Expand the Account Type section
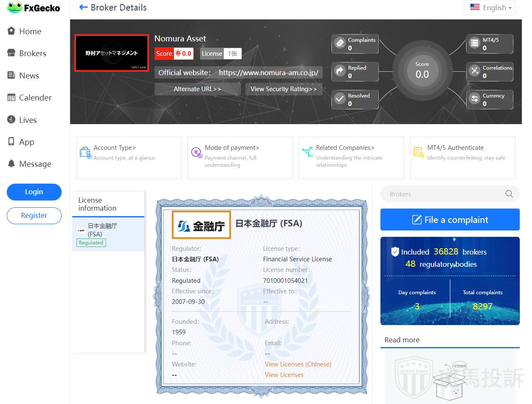 coord(114,148)
